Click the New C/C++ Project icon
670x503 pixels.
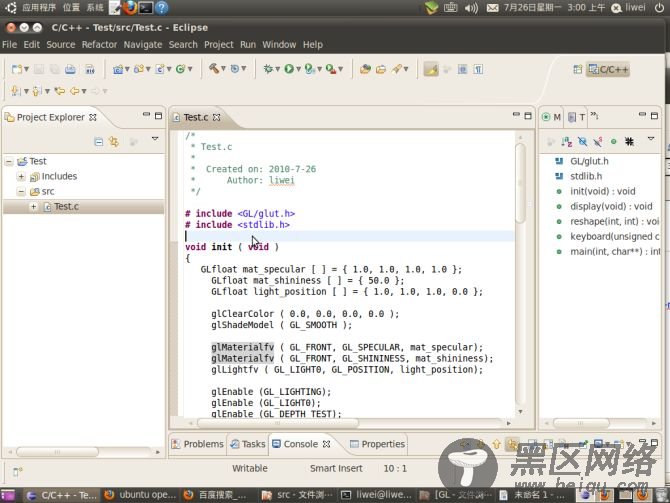point(118,69)
